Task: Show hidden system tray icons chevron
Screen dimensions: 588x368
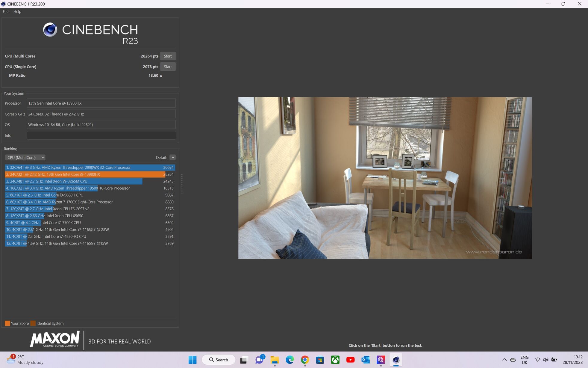Action: (504, 360)
